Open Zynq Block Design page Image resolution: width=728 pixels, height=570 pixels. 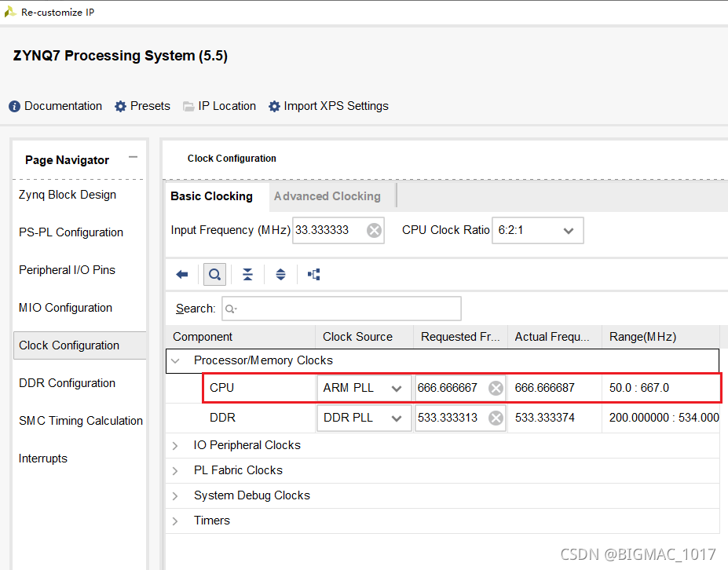click(68, 195)
